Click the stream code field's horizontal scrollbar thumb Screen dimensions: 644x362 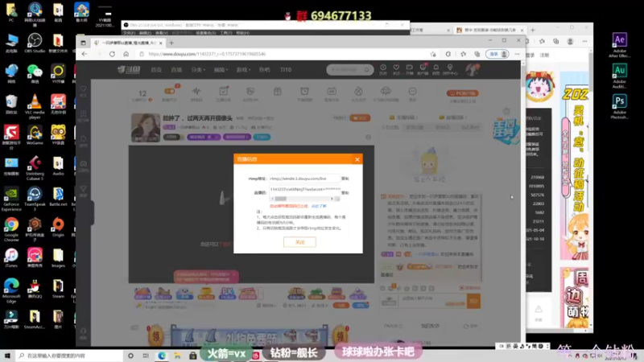(280, 199)
